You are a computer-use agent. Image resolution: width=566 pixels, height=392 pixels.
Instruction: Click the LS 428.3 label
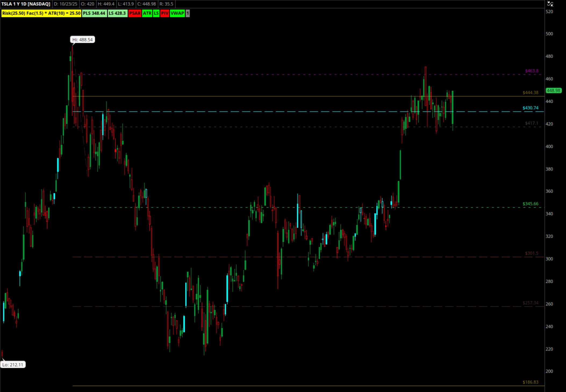(x=117, y=13)
